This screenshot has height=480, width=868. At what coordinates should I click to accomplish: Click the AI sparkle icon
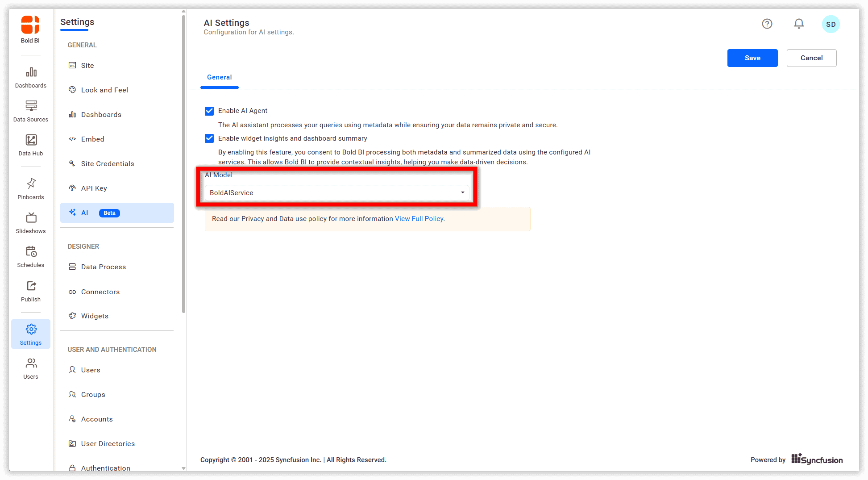pos(72,213)
